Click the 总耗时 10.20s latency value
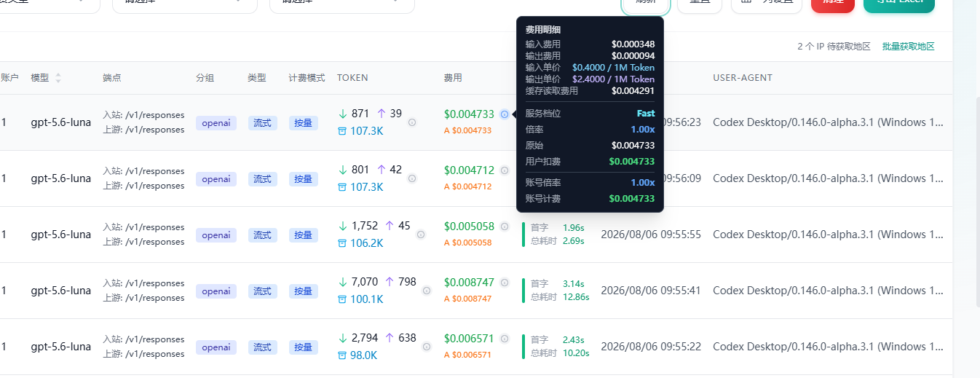Image resolution: width=980 pixels, height=378 pixels. [575, 353]
